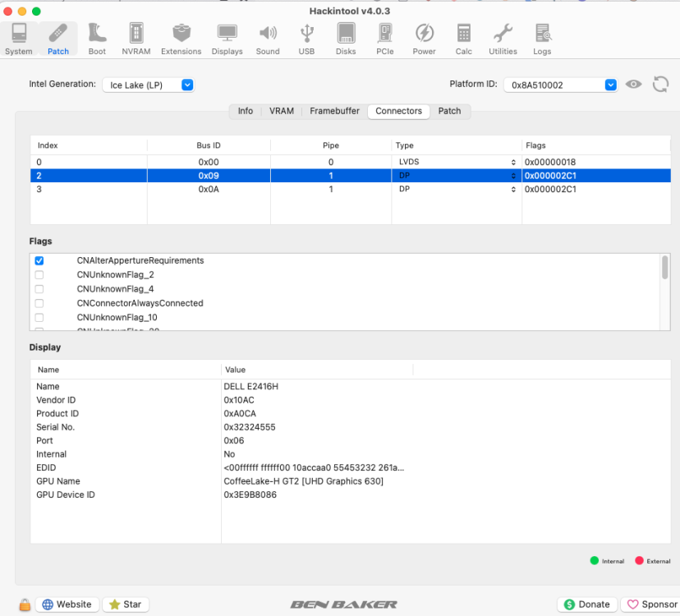Click the Donate button
Viewport: 680px width, 616px height.
[x=587, y=605]
